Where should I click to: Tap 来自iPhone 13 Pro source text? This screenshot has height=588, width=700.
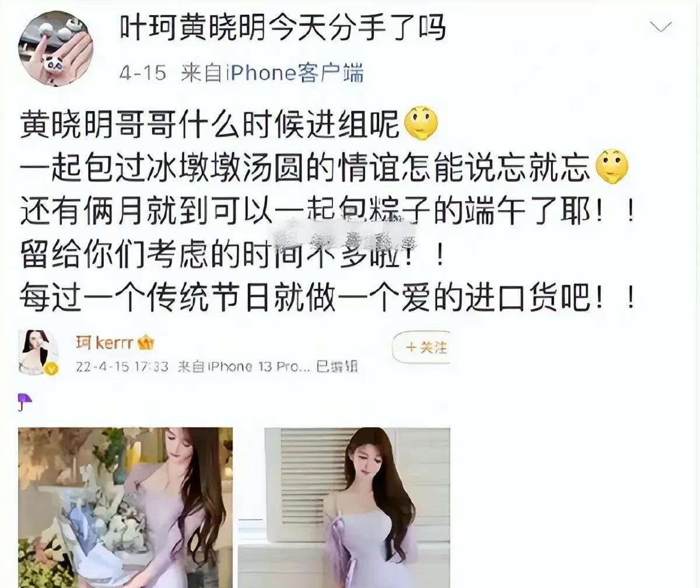point(243,366)
